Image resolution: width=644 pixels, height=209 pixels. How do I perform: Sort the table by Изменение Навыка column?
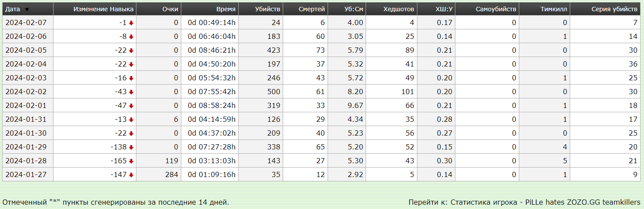click(104, 9)
